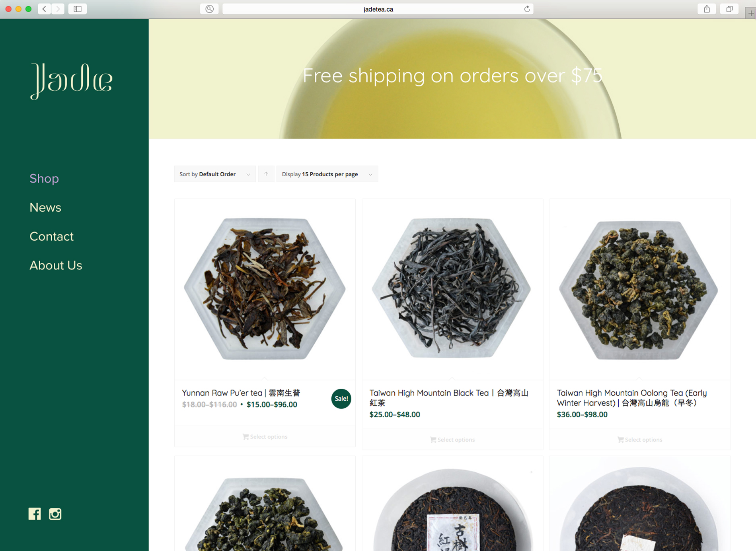Open the Sort by Default Order dropdown
The width and height of the screenshot is (756, 551).
point(215,174)
